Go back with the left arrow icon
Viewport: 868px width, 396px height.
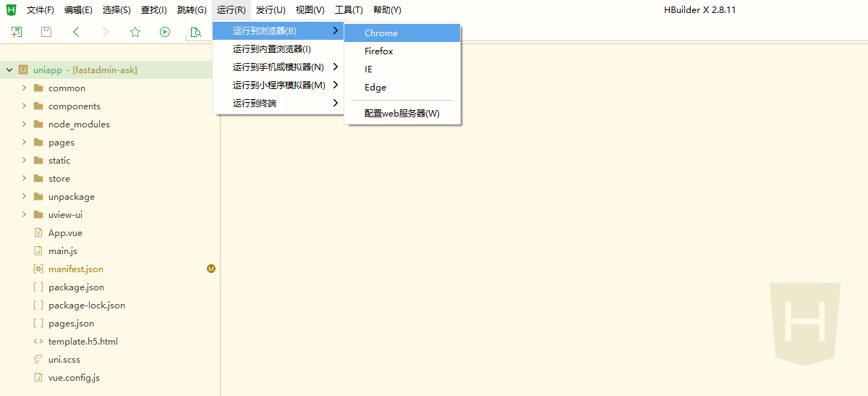(x=76, y=32)
